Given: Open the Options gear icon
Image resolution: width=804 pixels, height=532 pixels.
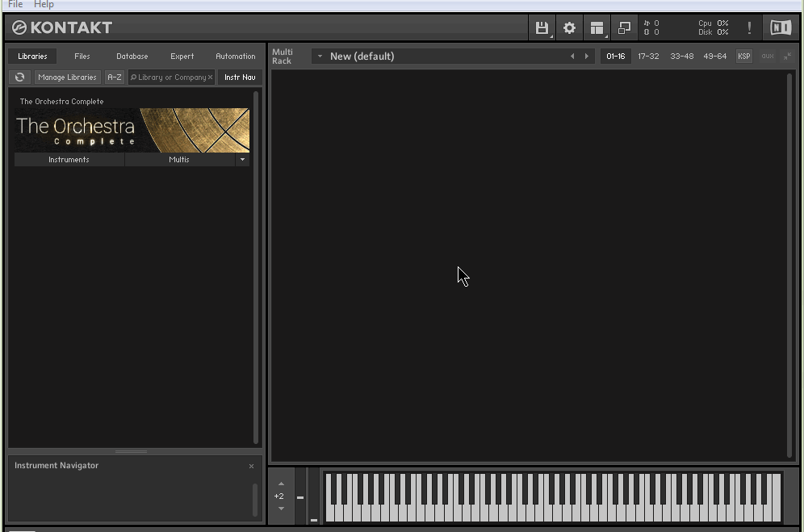Looking at the screenshot, I should click(x=569, y=27).
